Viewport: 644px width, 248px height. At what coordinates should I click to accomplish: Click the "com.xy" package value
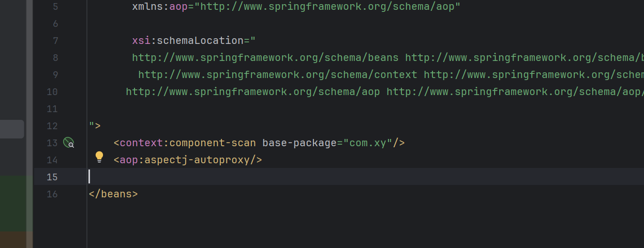pyautogui.click(x=367, y=143)
